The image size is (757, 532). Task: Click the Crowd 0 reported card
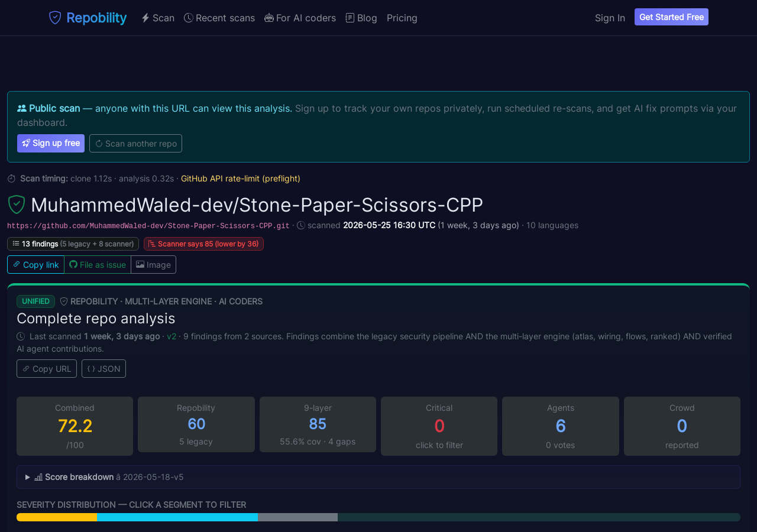(x=682, y=426)
